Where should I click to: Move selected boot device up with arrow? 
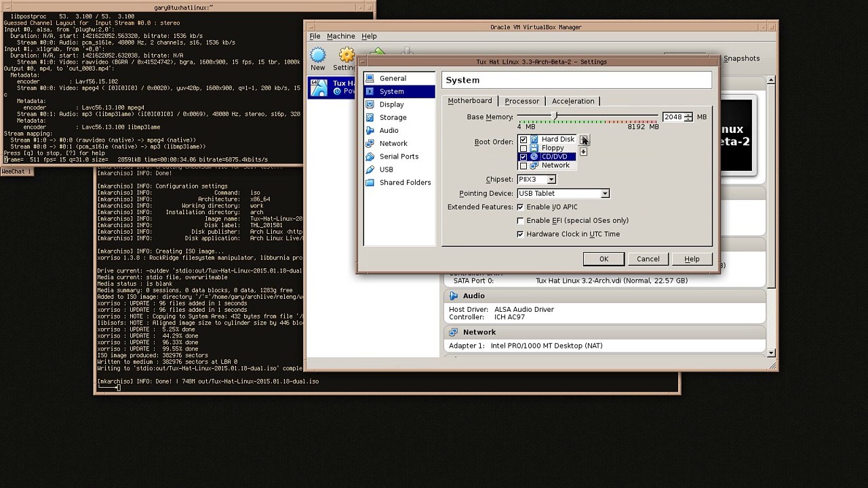[583, 140]
